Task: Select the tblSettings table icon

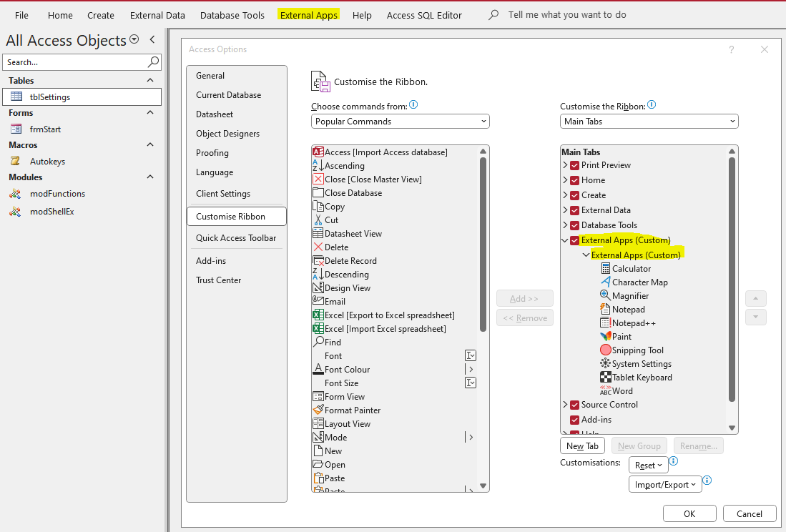Action: point(16,97)
